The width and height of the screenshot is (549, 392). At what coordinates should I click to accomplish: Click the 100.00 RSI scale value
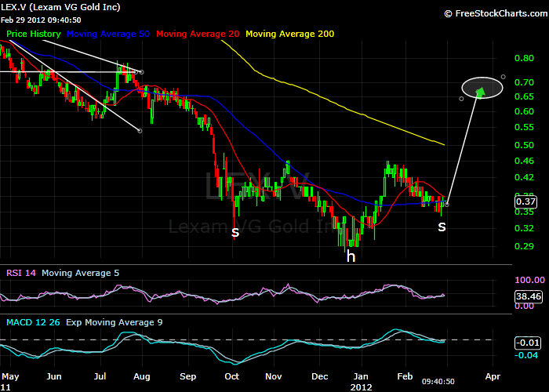point(529,280)
